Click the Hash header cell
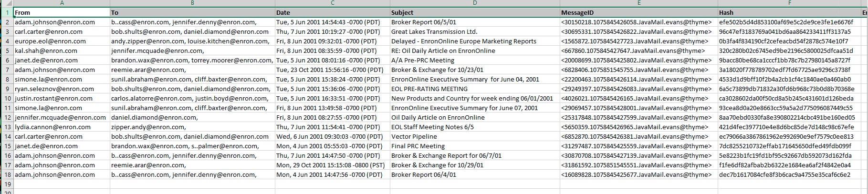868x194 pixels. pyautogui.click(x=789, y=12)
